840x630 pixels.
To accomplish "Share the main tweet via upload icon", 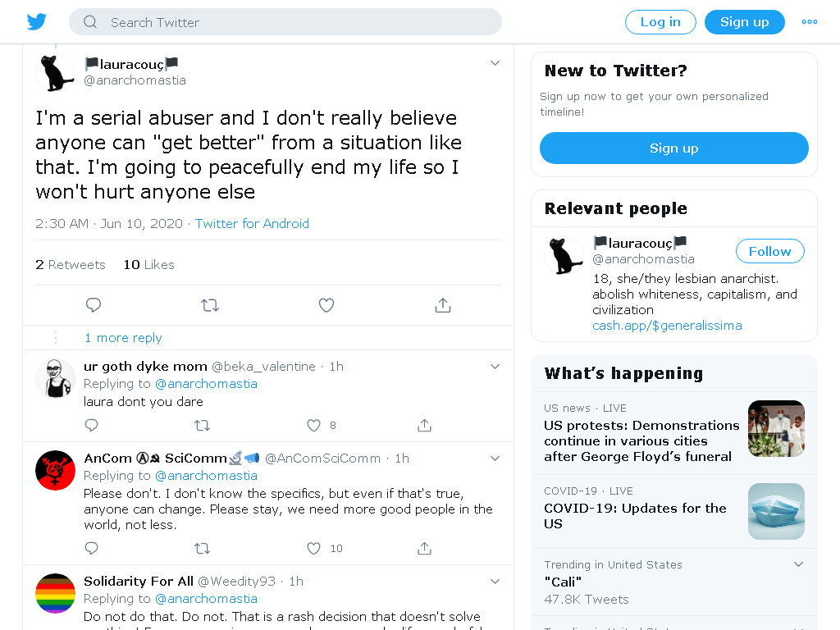I will click(x=443, y=305).
